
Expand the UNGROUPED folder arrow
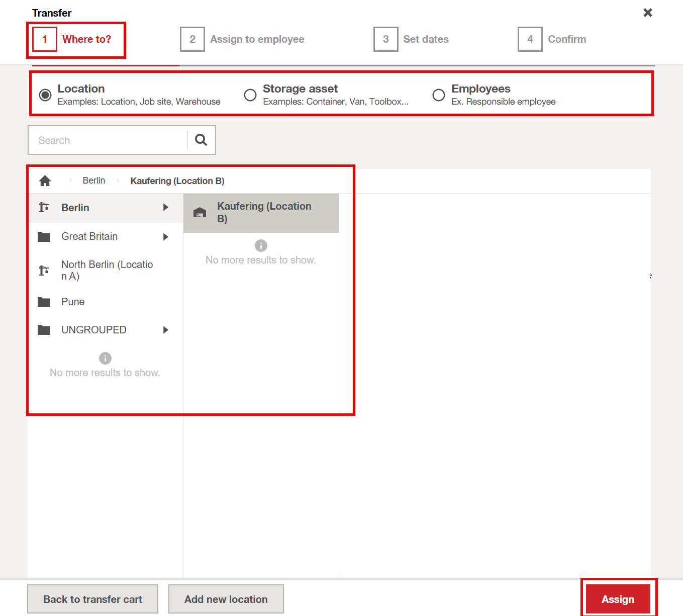point(166,330)
